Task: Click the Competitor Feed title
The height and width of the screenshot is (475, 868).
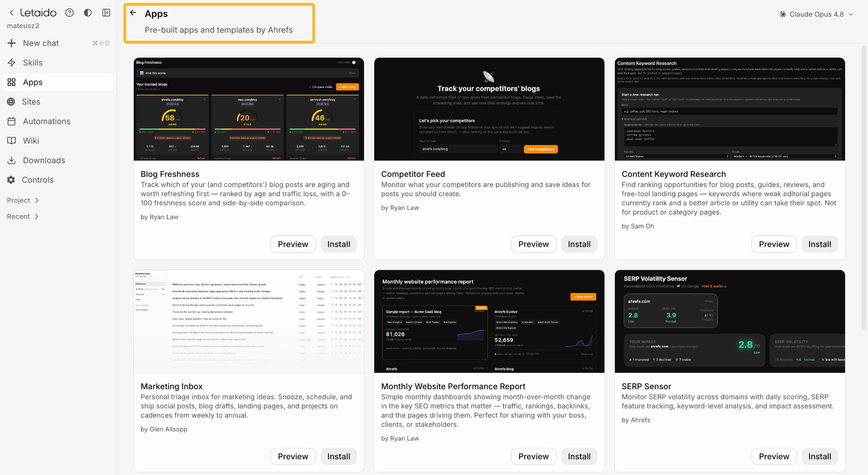Action: coord(413,174)
